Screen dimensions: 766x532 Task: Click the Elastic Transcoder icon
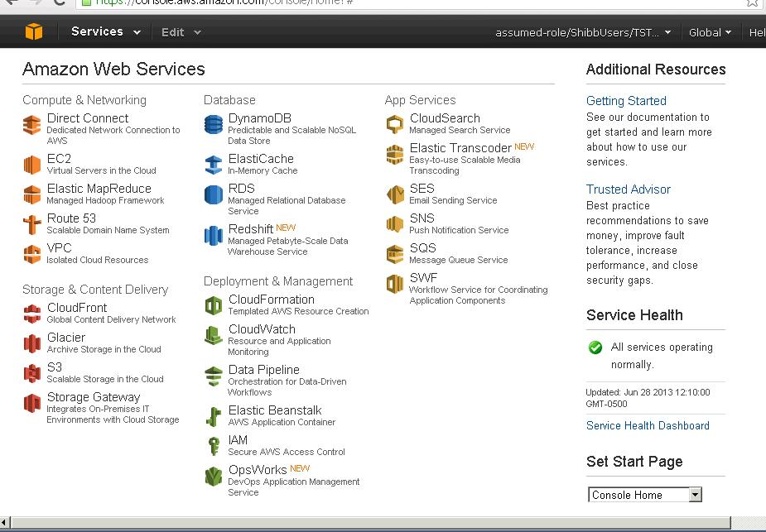point(395,154)
